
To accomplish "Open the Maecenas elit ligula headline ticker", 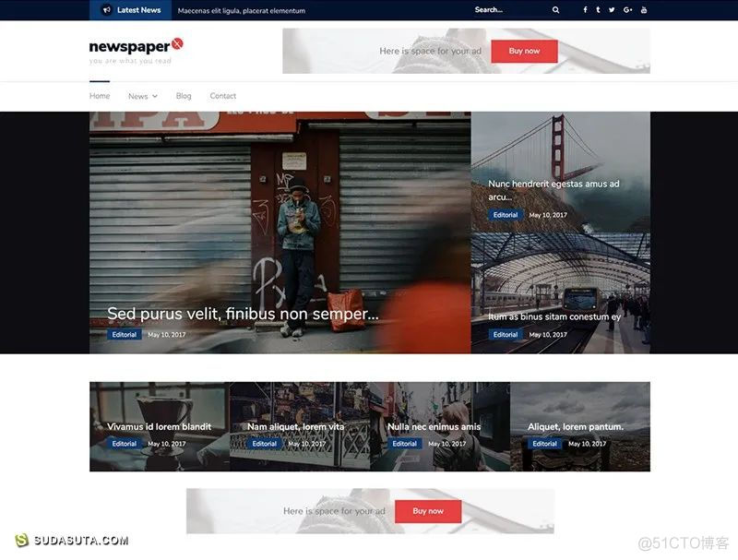I will click(242, 10).
